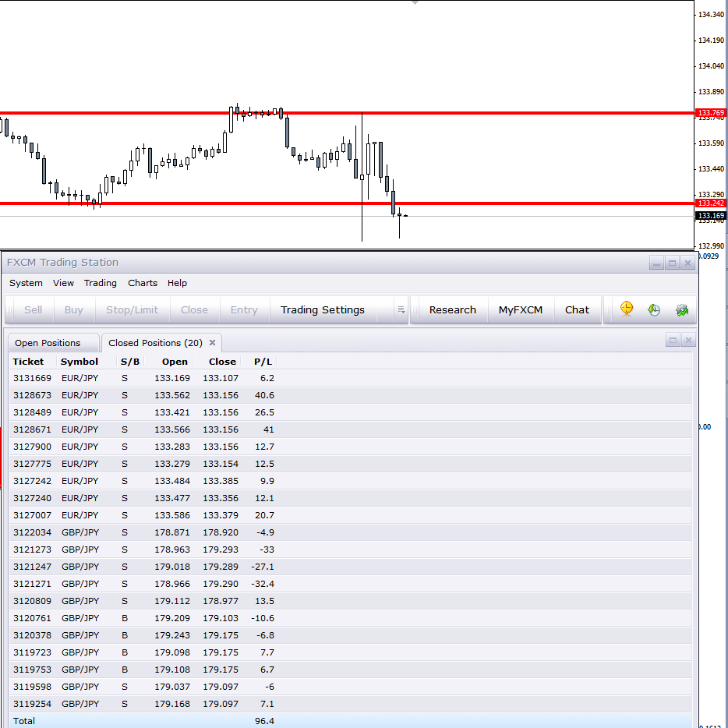This screenshot has width=728, height=728.
Task: Open Trading Settings
Action: (323, 309)
